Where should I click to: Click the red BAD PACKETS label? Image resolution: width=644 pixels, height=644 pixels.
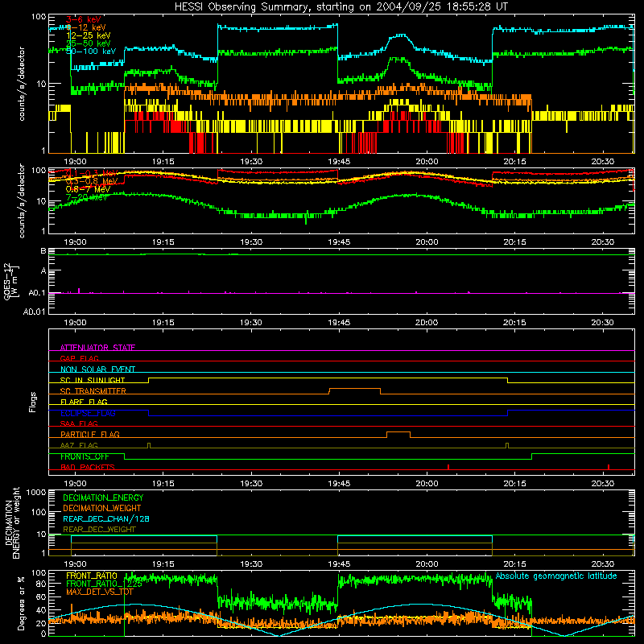click(x=88, y=467)
